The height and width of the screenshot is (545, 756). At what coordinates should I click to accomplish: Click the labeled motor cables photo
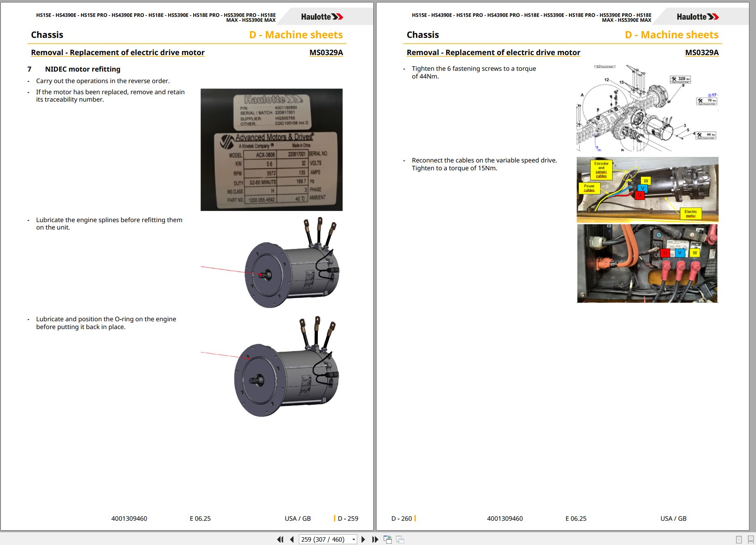(x=647, y=190)
